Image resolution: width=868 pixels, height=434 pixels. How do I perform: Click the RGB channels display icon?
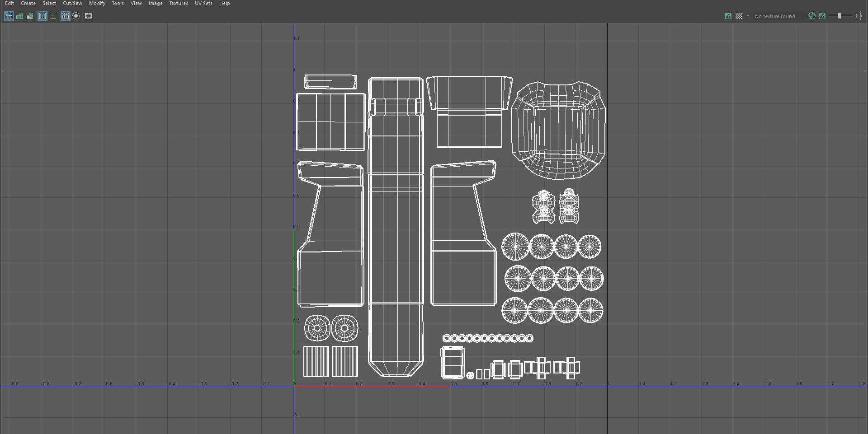coord(812,16)
